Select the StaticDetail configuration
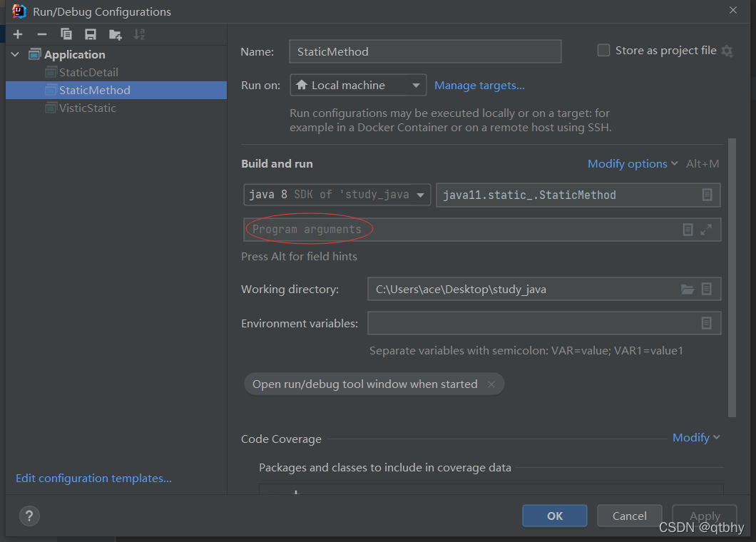The height and width of the screenshot is (542, 756). click(x=88, y=72)
